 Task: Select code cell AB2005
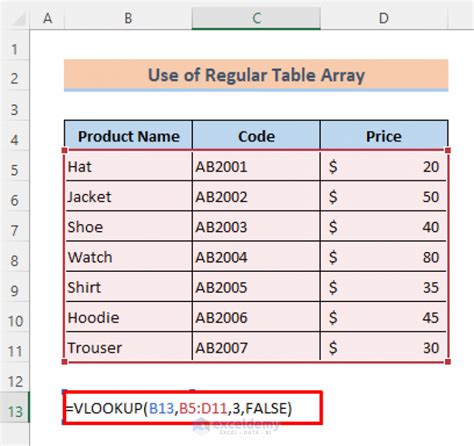click(256, 287)
